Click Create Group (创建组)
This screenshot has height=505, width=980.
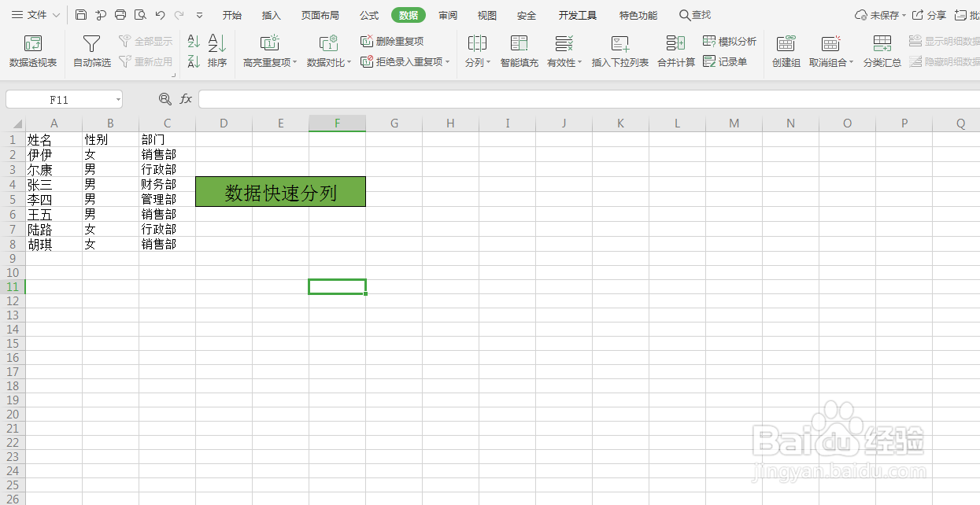(786, 52)
